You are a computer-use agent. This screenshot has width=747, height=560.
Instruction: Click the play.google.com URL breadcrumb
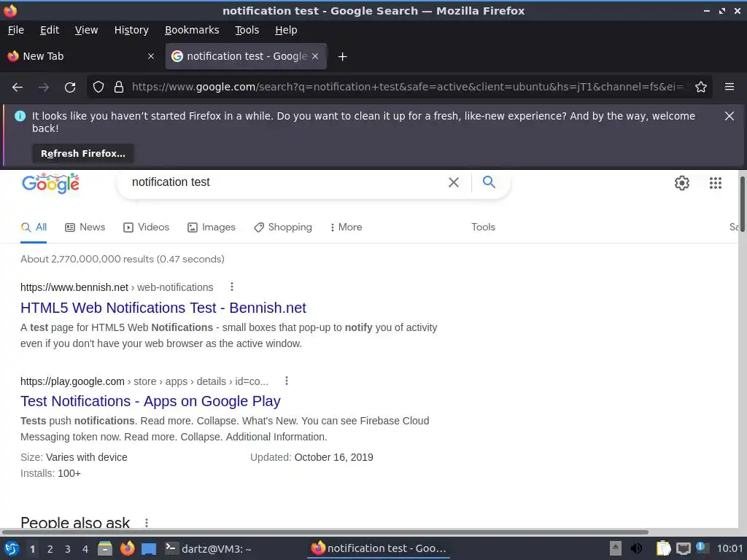point(144,381)
